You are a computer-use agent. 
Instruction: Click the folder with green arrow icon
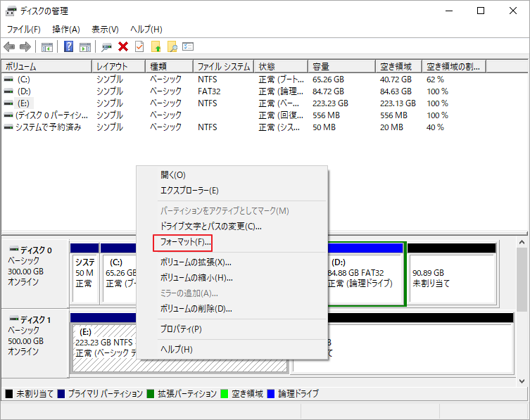pyautogui.click(x=156, y=46)
